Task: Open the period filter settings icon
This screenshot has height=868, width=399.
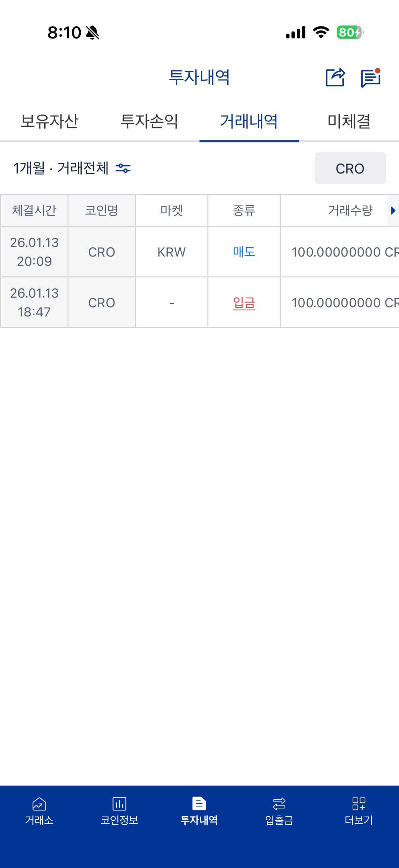Action: 123,168
